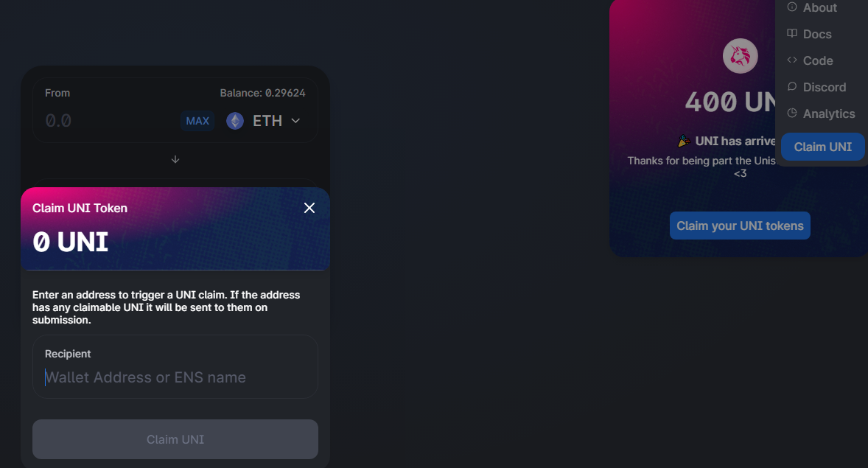
Task: Click the blue Claim UNI menu button
Action: point(822,147)
